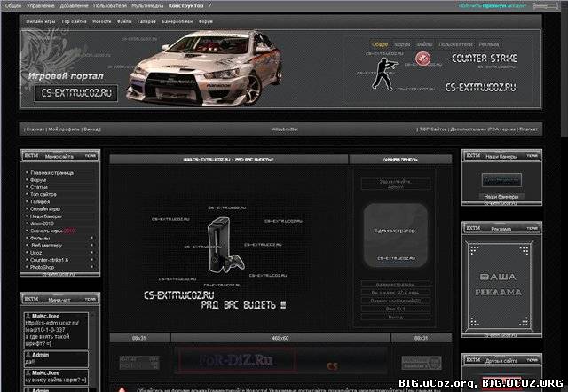Screen dimensions: 568x392
Task: Open the Управление admin bar menu
Action: point(40,6)
